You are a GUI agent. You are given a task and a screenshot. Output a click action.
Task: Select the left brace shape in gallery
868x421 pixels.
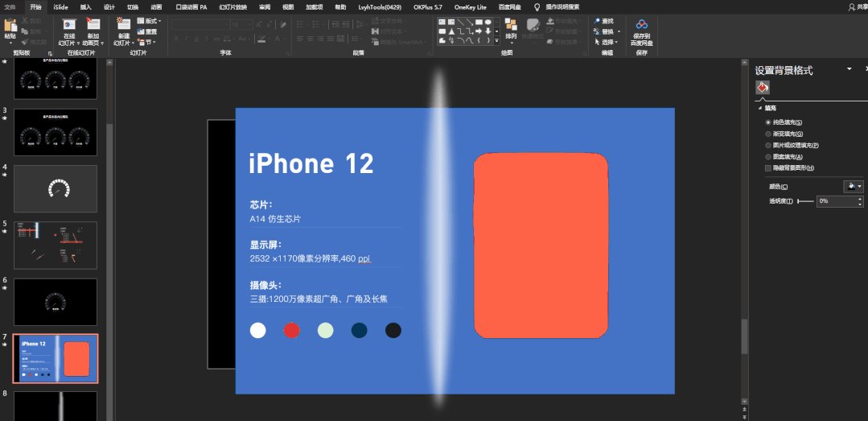click(x=479, y=40)
